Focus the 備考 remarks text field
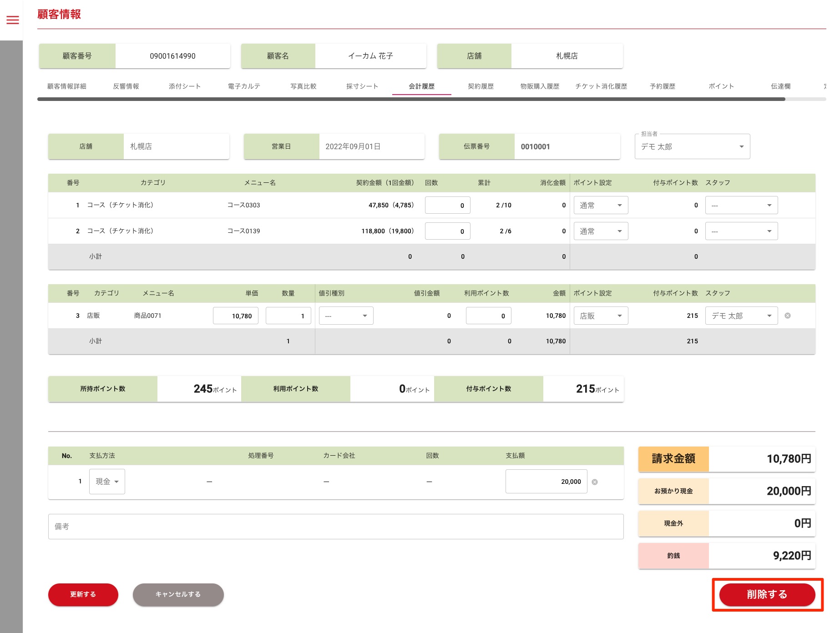The image size is (840, 633). click(x=335, y=527)
